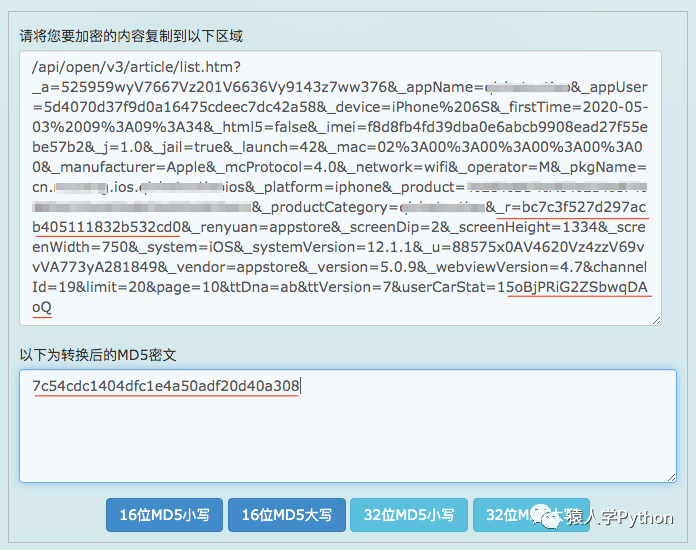Click the MD5 result 7c54cdc1404dfc1e4a50adf20d40a308
This screenshot has height=550, width=696.
click(166, 386)
